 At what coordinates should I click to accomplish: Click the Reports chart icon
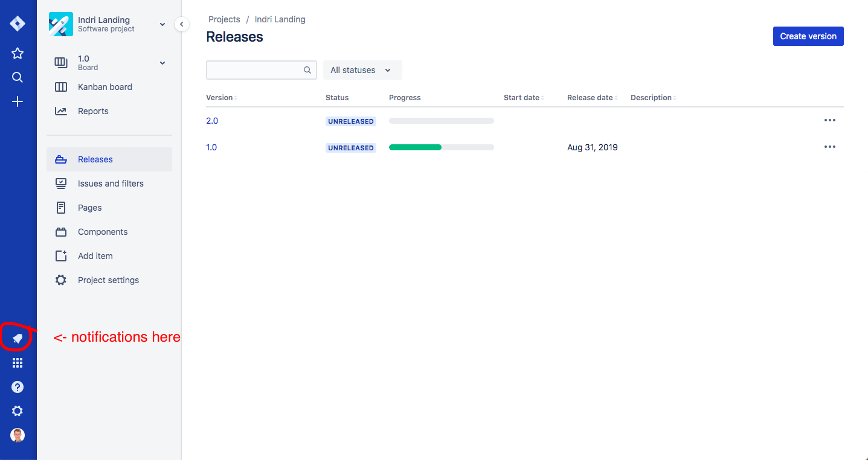click(61, 111)
